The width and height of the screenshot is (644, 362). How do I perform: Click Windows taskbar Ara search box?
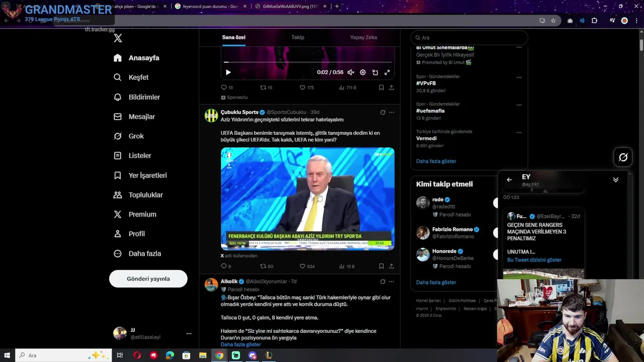64,355
